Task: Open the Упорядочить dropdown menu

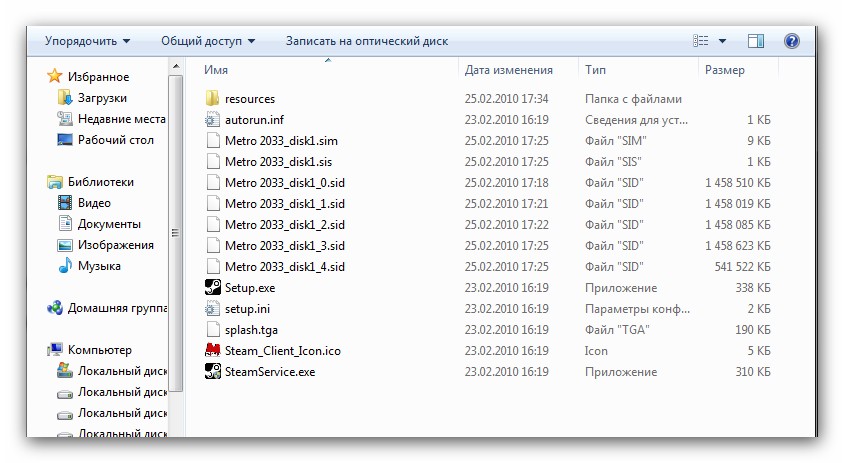Action: (87, 41)
